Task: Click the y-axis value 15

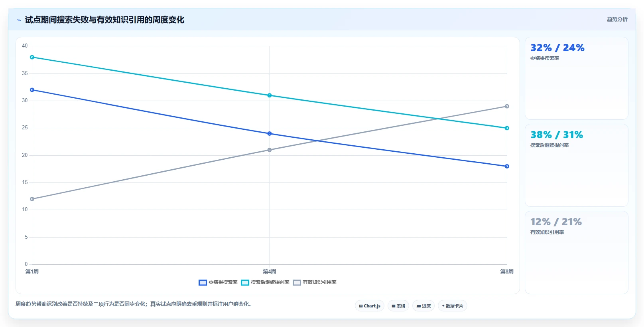Action: pos(25,182)
